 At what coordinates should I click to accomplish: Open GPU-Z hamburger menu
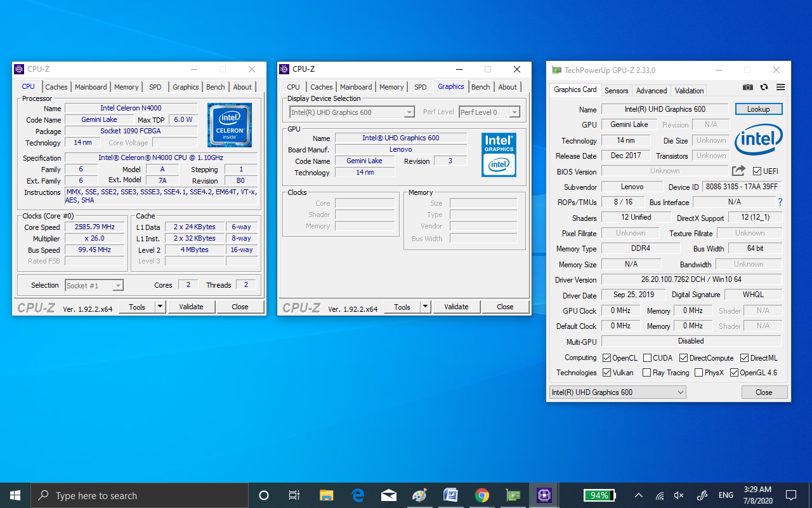coord(781,87)
